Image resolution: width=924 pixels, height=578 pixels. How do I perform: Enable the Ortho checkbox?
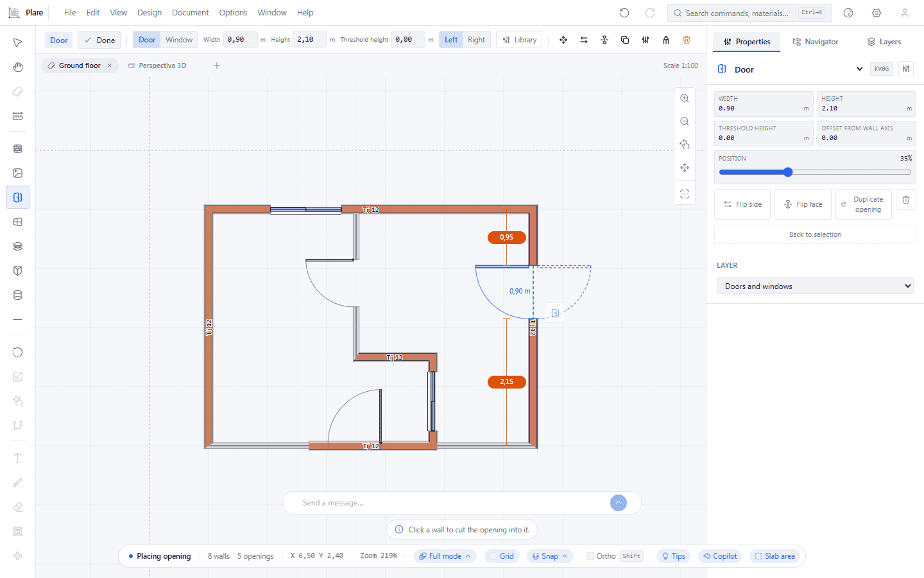pyautogui.click(x=590, y=556)
